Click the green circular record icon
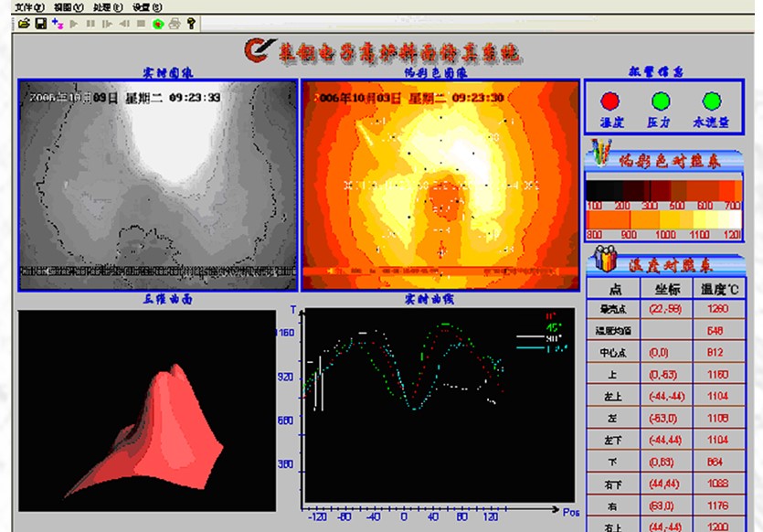Screen dimensions: 763x532 click(x=158, y=23)
